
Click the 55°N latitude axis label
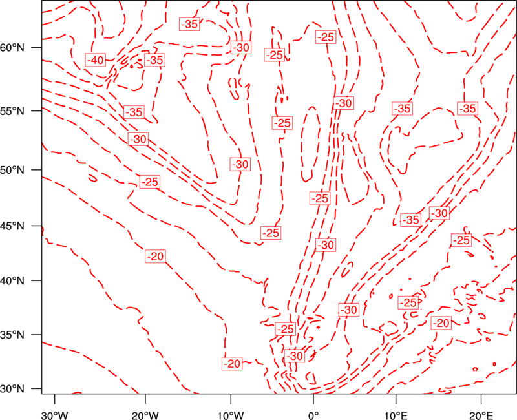click(x=12, y=111)
